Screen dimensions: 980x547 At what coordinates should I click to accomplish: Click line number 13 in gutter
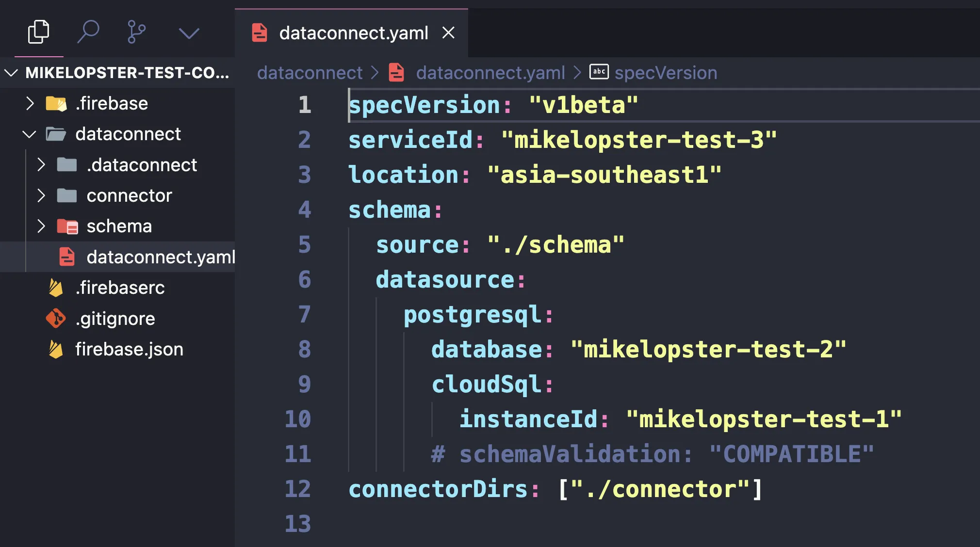(298, 524)
